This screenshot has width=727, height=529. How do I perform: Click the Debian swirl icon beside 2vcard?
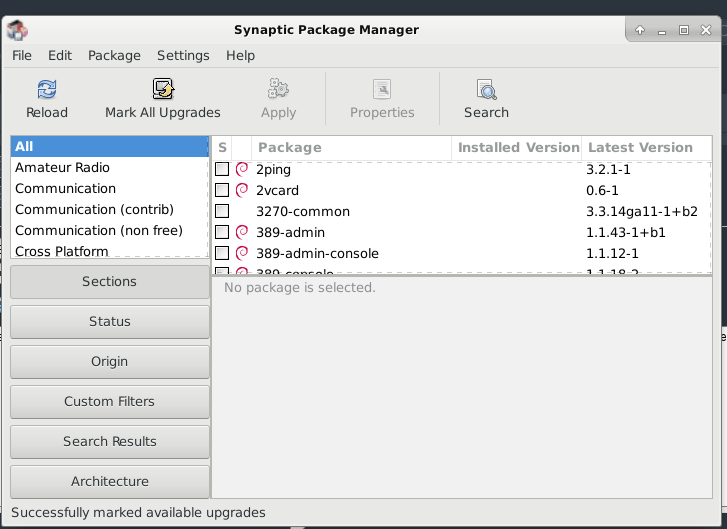242,190
